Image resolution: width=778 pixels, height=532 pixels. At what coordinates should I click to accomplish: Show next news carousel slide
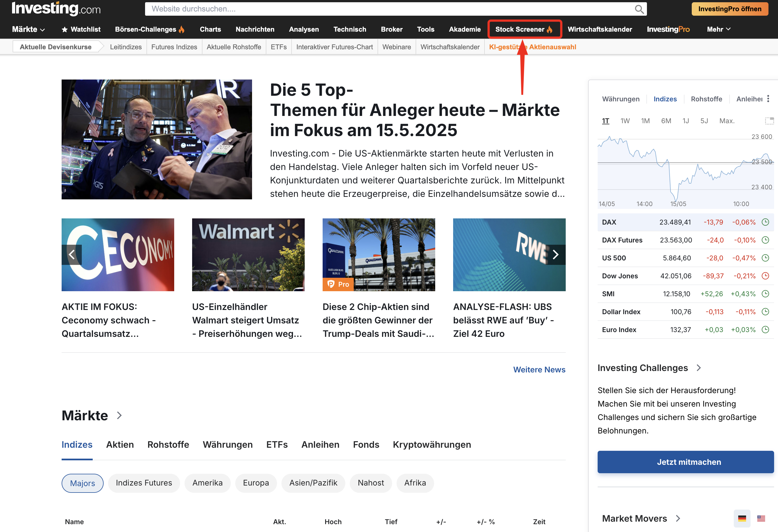coord(555,255)
